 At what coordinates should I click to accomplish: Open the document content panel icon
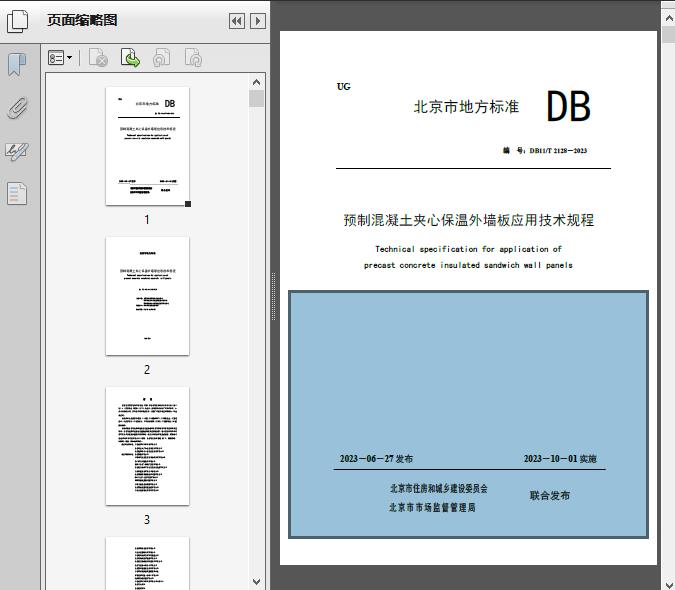click(17, 194)
